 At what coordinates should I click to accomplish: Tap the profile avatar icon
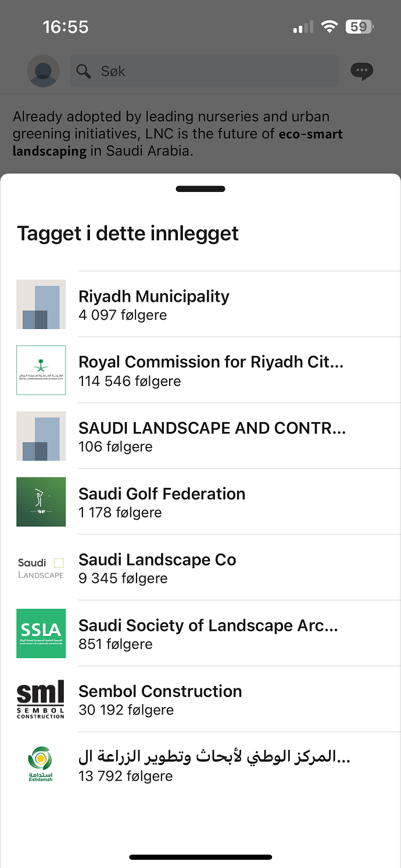pyautogui.click(x=43, y=71)
